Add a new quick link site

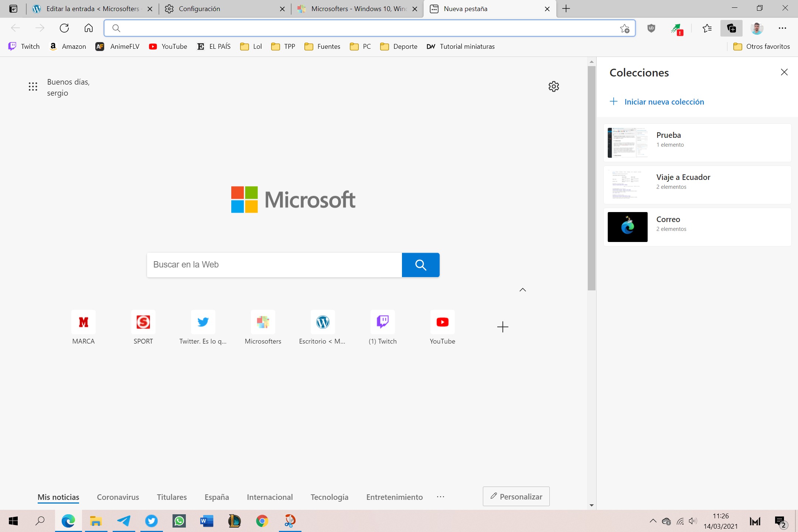pyautogui.click(x=502, y=327)
